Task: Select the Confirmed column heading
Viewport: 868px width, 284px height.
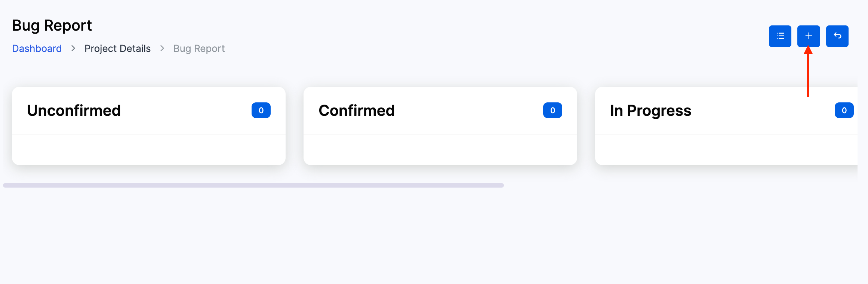Action: coord(357,111)
